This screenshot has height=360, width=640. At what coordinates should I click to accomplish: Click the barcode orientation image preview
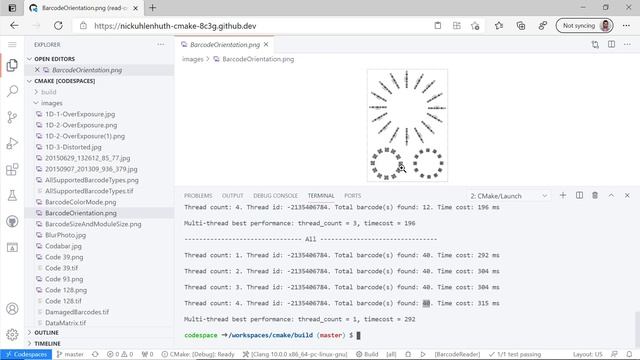407,125
